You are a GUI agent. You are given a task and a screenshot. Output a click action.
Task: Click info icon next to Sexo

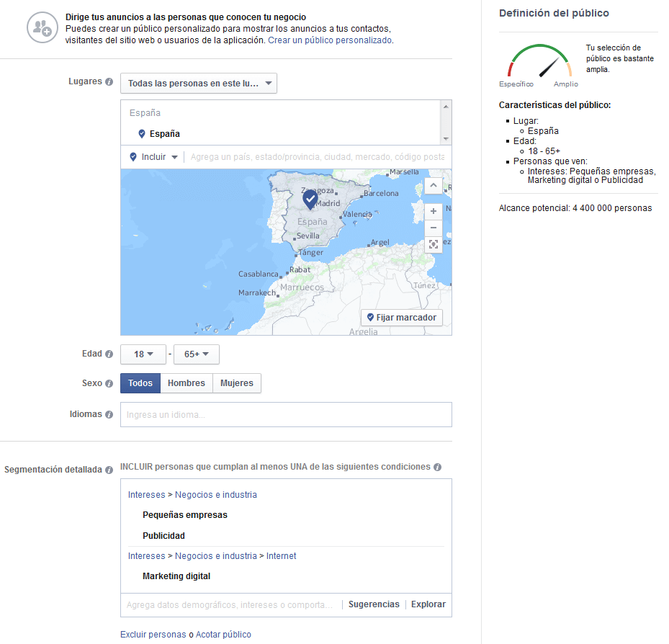109,383
